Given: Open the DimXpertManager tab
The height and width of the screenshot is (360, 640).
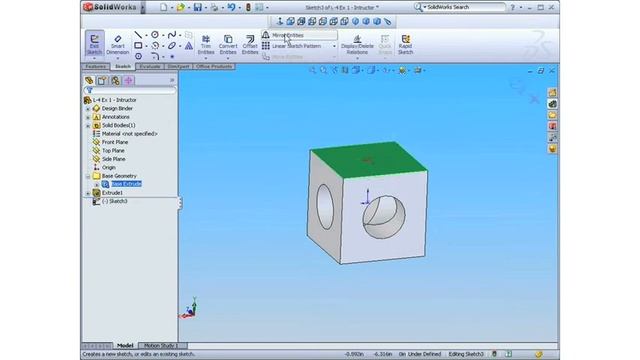Looking at the screenshot, I should 129,80.
